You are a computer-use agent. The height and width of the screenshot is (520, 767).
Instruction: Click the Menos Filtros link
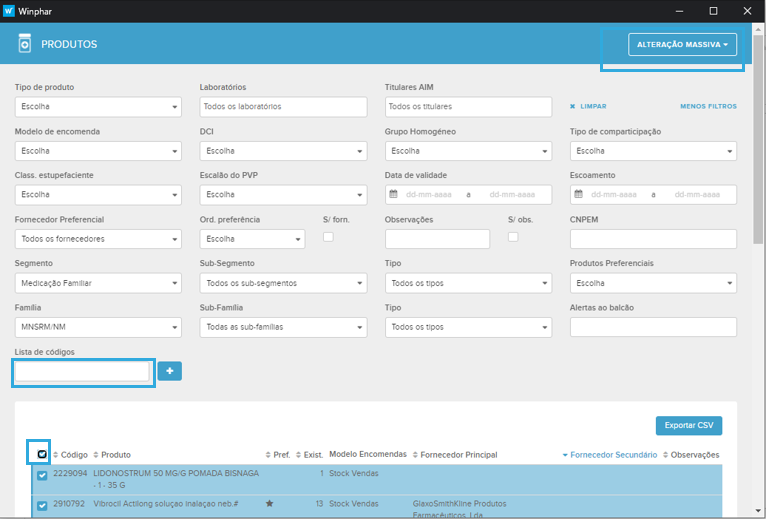click(708, 106)
